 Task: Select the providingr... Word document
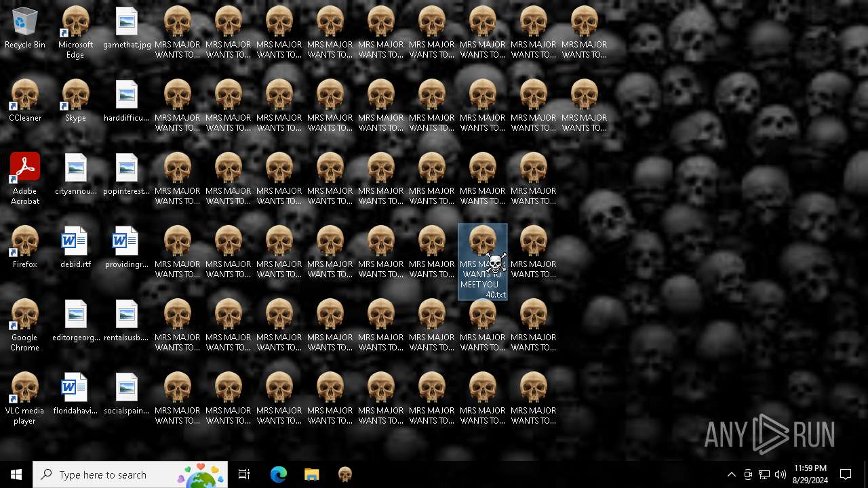(127, 247)
